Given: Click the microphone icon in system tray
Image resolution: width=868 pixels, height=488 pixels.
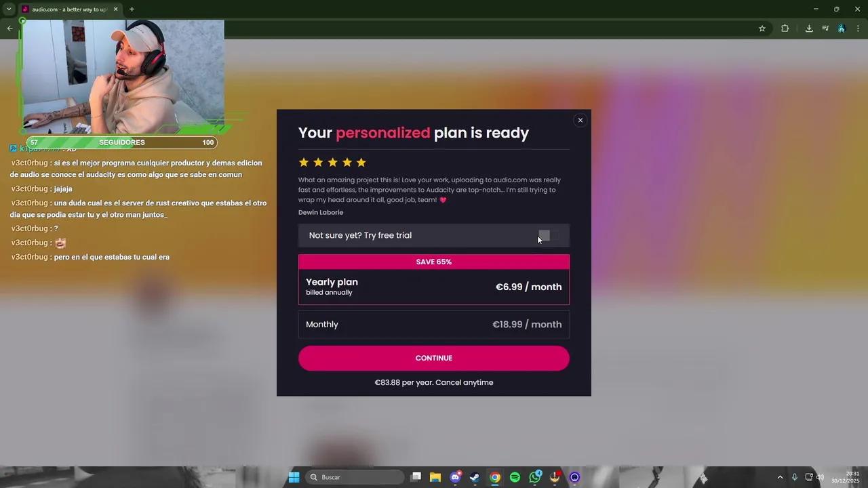Looking at the screenshot, I should [x=794, y=477].
